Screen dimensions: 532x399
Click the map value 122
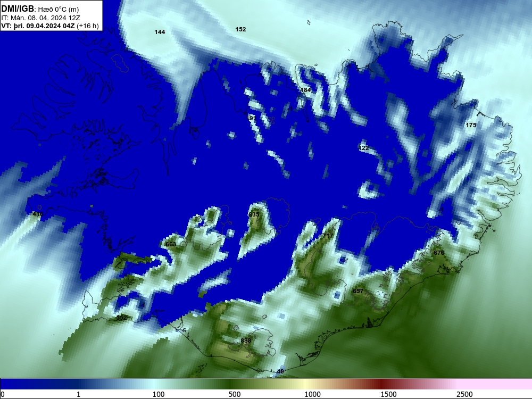[363, 148]
